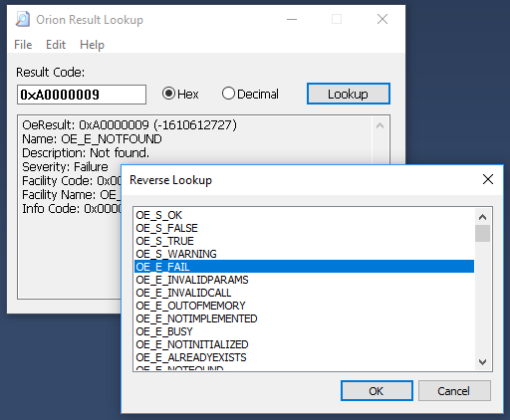Image resolution: width=510 pixels, height=420 pixels.
Task: Open the Help menu
Action: (x=92, y=45)
